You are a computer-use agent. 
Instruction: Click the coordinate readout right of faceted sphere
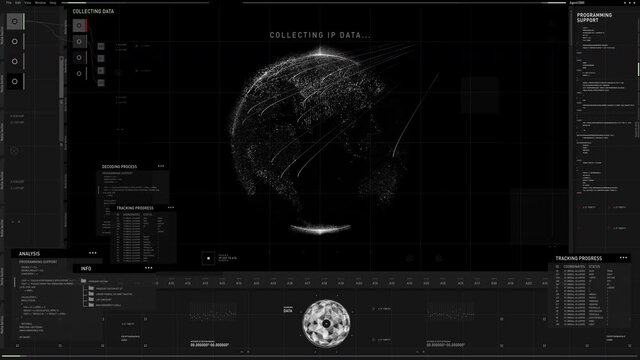pos(445,345)
